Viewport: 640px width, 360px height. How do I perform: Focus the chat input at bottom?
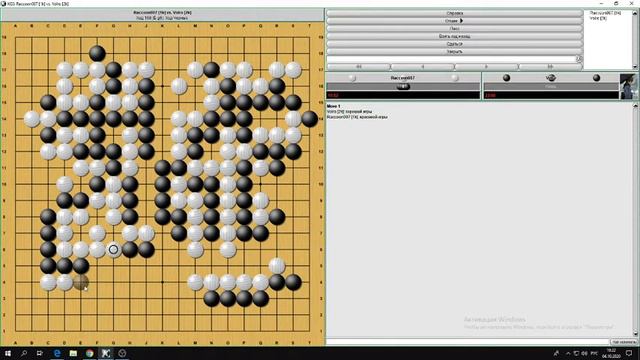(x=467, y=342)
